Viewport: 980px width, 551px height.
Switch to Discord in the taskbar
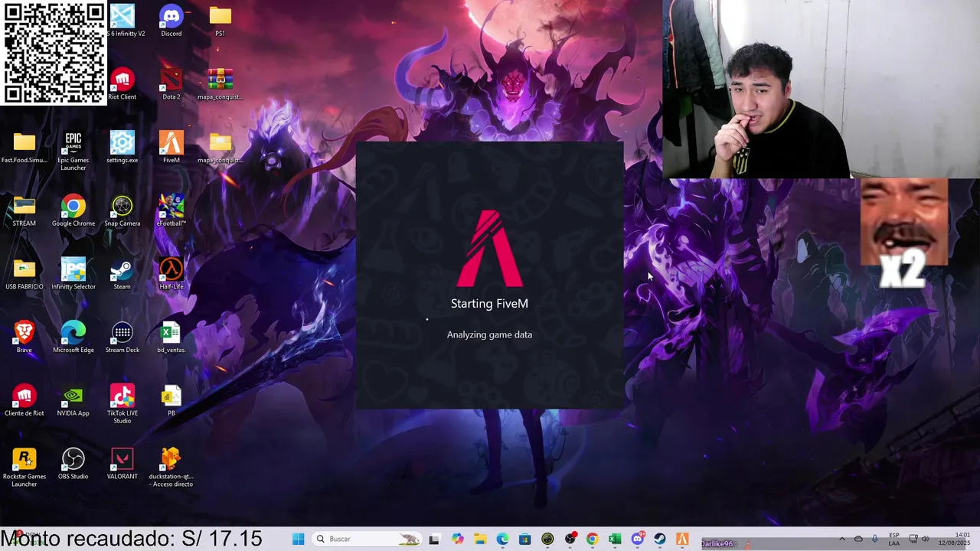[637, 539]
